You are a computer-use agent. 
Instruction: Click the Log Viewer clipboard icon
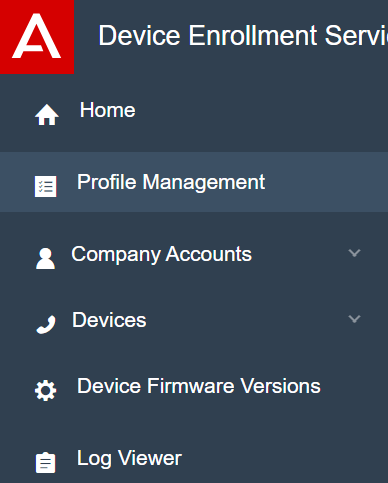(46, 462)
